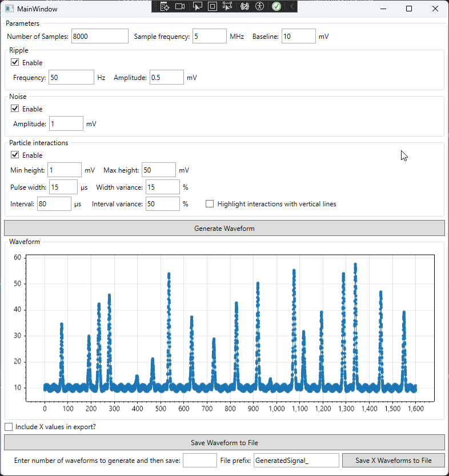
Task: Click Save Waveform to File button
Action: [224, 442]
